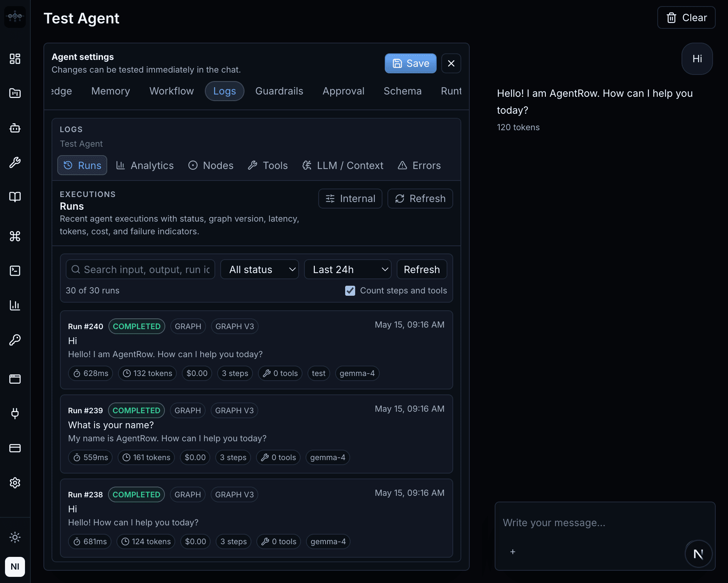Focus the Write your message field
The width and height of the screenshot is (728, 583).
[x=605, y=523]
